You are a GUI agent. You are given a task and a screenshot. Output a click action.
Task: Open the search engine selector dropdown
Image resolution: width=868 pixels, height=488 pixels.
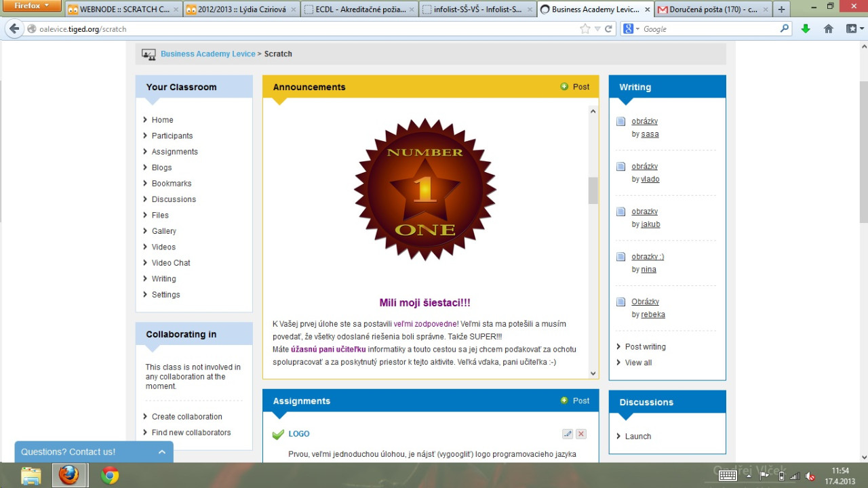631,29
